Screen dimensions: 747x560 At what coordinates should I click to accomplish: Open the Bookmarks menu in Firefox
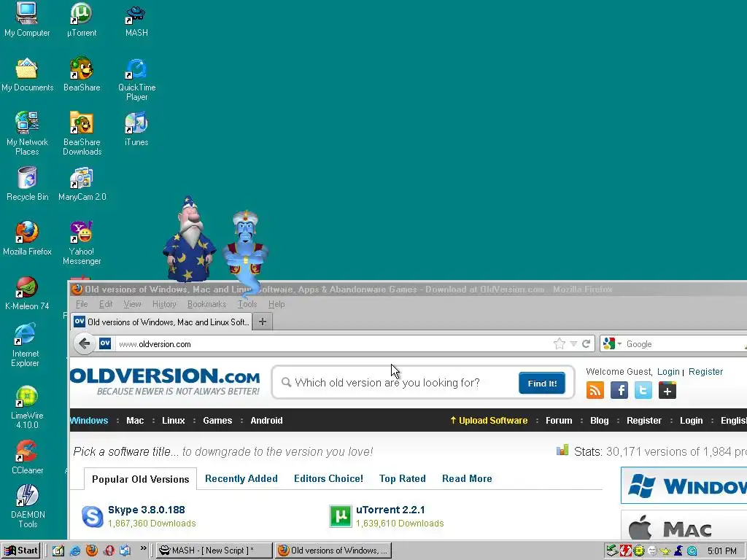point(206,304)
